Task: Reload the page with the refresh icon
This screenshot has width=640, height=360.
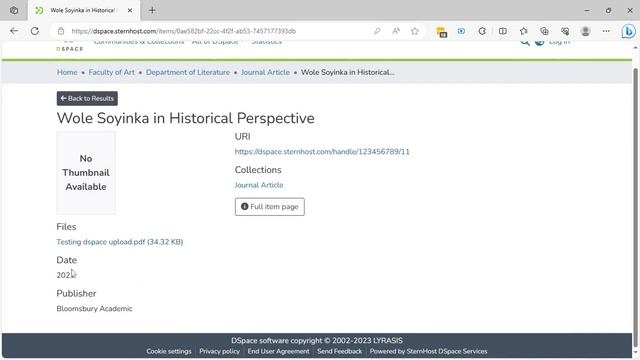Action: pos(35,31)
